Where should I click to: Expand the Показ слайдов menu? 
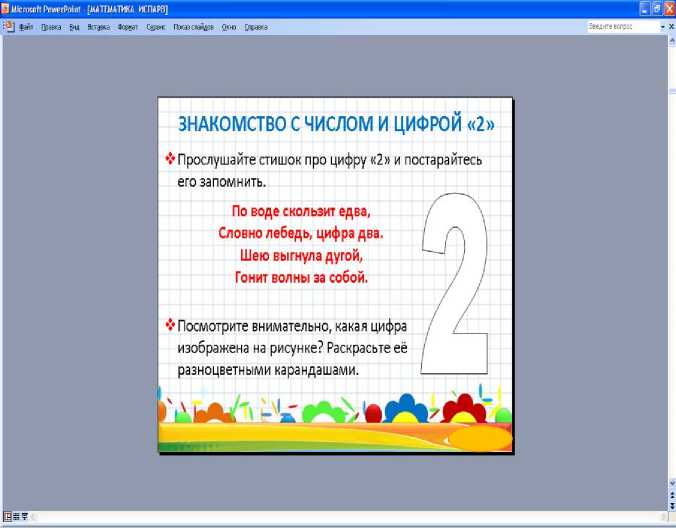pos(196,28)
